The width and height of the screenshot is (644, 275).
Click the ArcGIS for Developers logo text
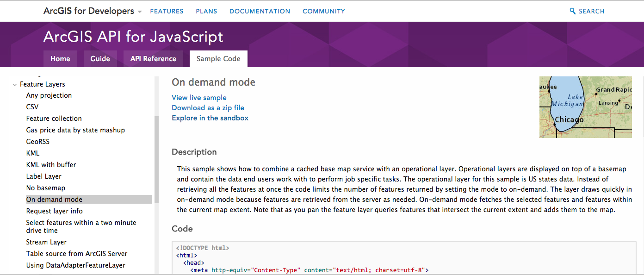tap(89, 11)
